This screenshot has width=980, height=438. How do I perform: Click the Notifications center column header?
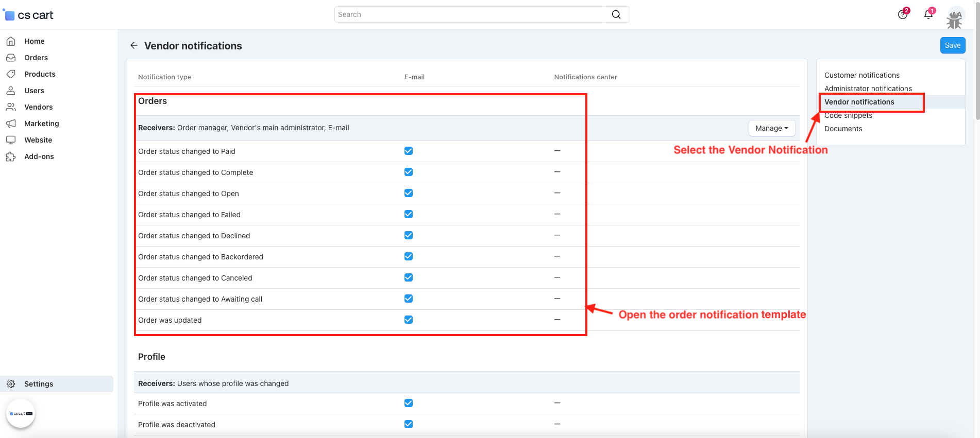(x=585, y=77)
